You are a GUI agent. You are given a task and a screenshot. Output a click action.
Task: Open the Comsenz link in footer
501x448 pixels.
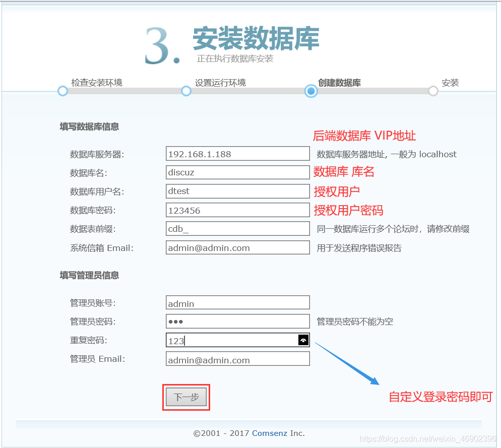(269, 433)
